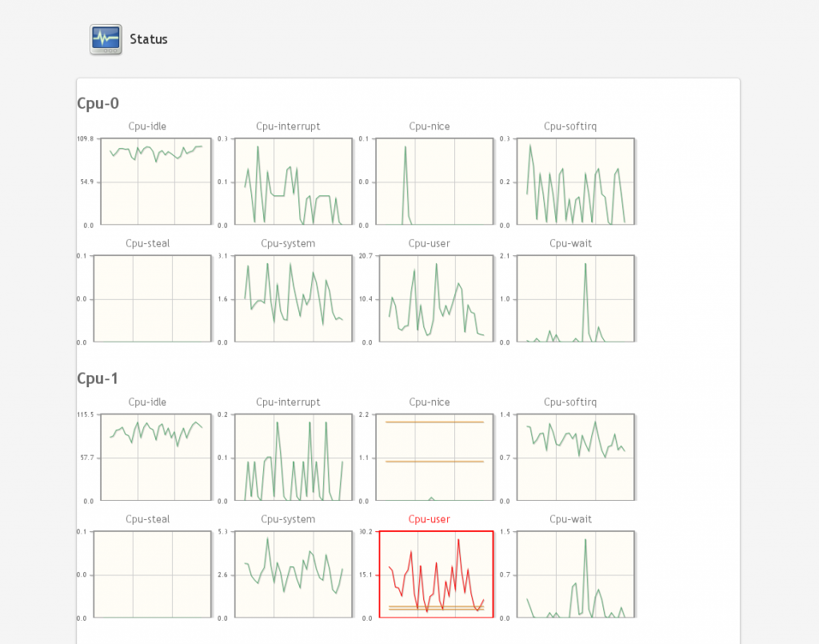Click the 2.6 axis value
This screenshot has height=644, width=819.
223,575
